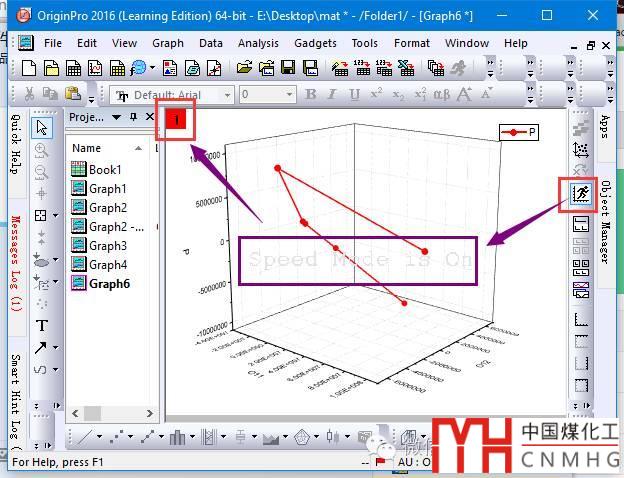
Task: Apply italic formatting button
Action: (332, 95)
